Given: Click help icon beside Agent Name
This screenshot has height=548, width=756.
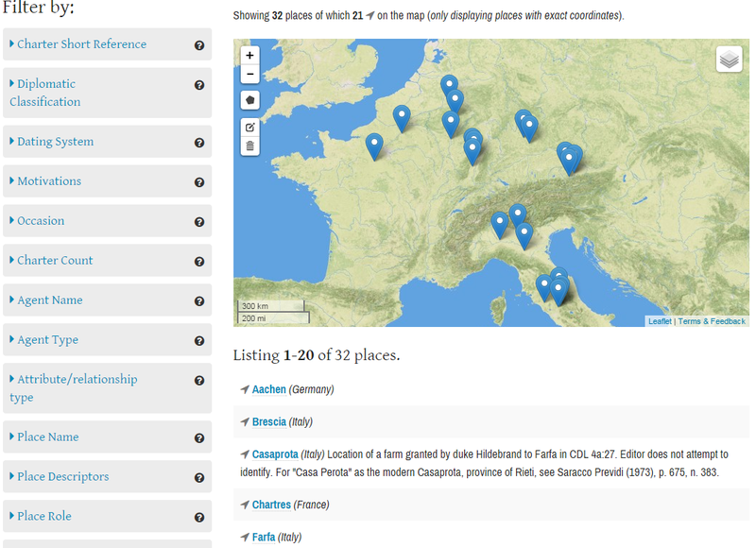Looking at the screenshot, I should click(199, 301).
